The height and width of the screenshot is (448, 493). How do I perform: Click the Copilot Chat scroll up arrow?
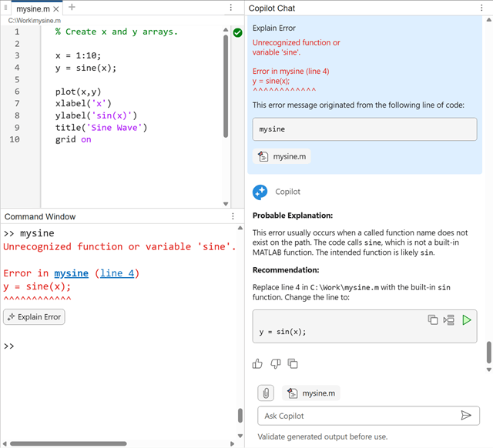[488, 20]
